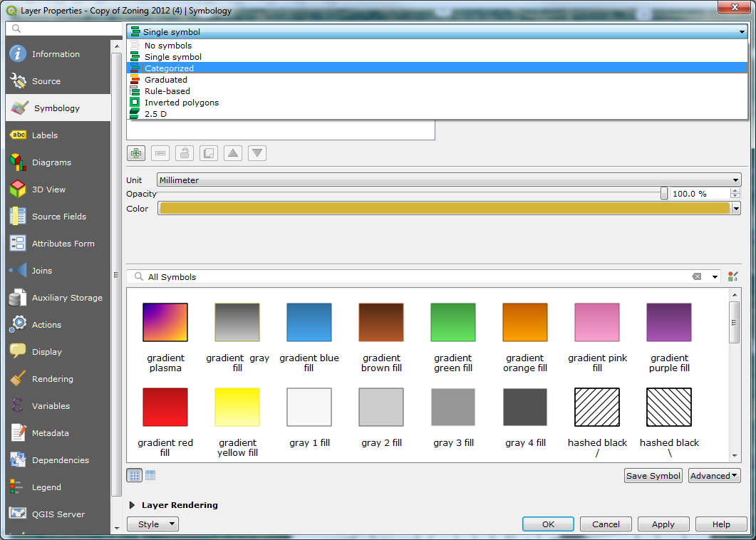Open the Metadata document icon
The height and width of the screenshot is (540, 756).
tap(18, 433)
